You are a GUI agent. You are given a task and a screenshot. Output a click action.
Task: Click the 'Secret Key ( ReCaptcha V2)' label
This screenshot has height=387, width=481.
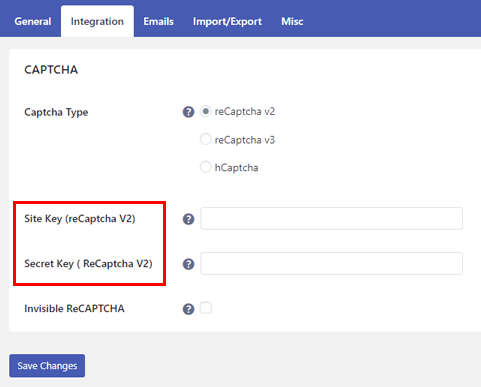88,264
